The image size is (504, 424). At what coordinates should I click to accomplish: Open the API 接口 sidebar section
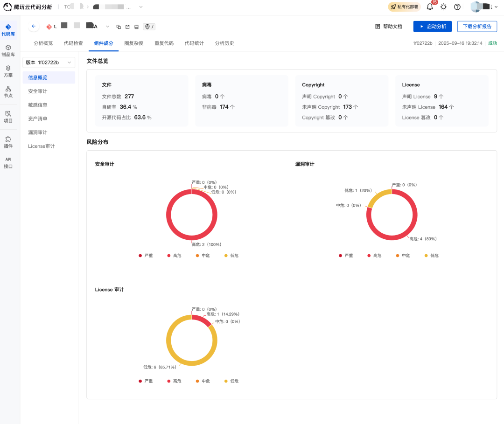click(8, 163)
